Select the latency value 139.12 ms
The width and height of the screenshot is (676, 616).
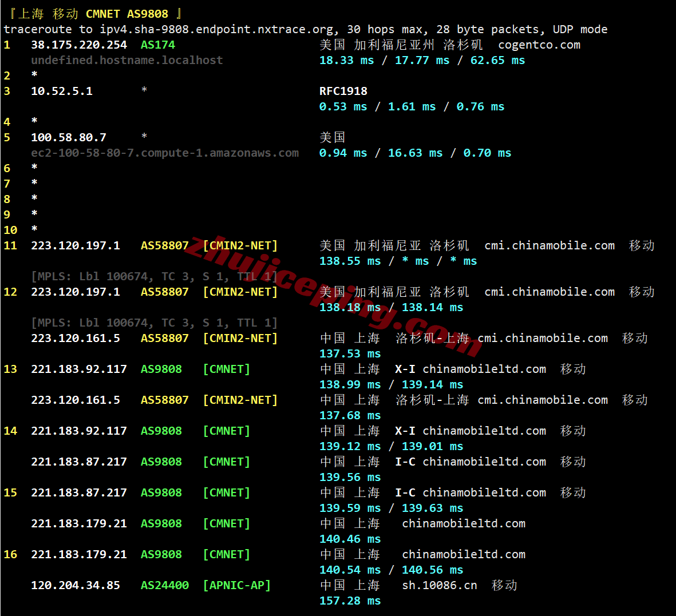[350, 446]
